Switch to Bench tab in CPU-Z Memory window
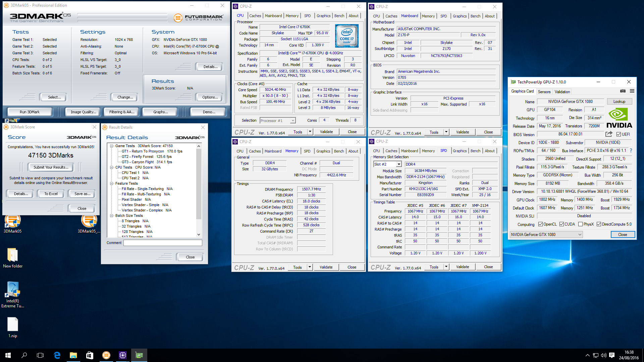Viewport: 644px width, 362px height. tap(339, 151)
